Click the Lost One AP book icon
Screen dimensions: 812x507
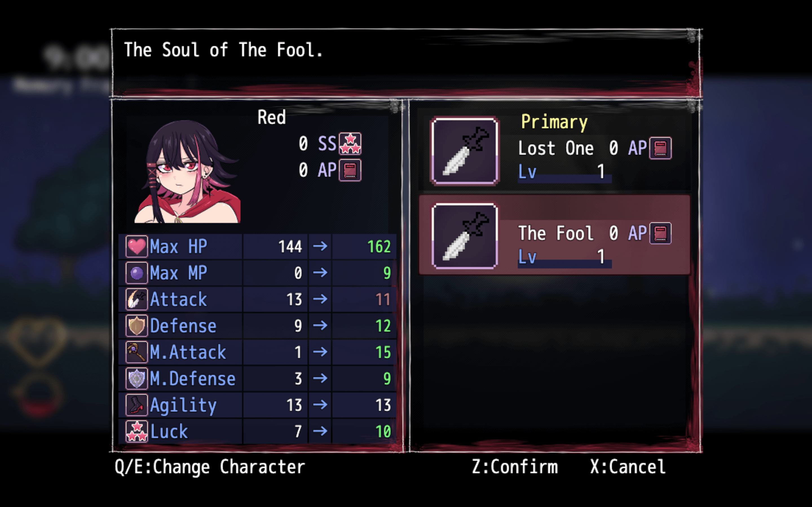(x=660, y=148)
